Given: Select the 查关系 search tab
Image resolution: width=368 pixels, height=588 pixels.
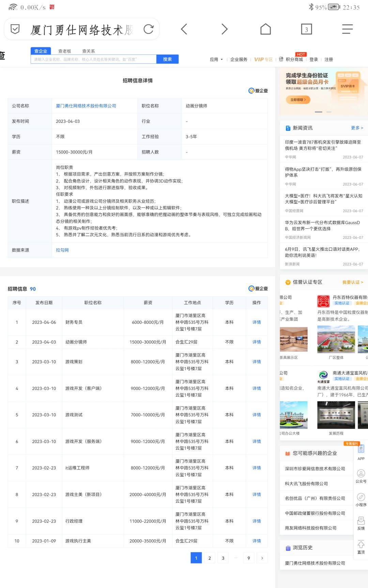Looking at the screenshot, I should tap(89, 51).
